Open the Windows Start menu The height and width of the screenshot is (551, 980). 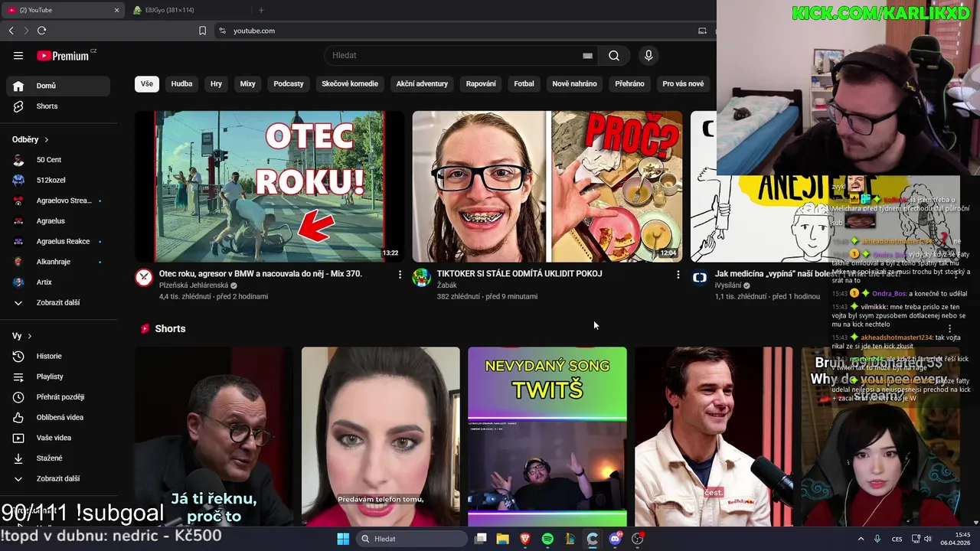(343, 539)
